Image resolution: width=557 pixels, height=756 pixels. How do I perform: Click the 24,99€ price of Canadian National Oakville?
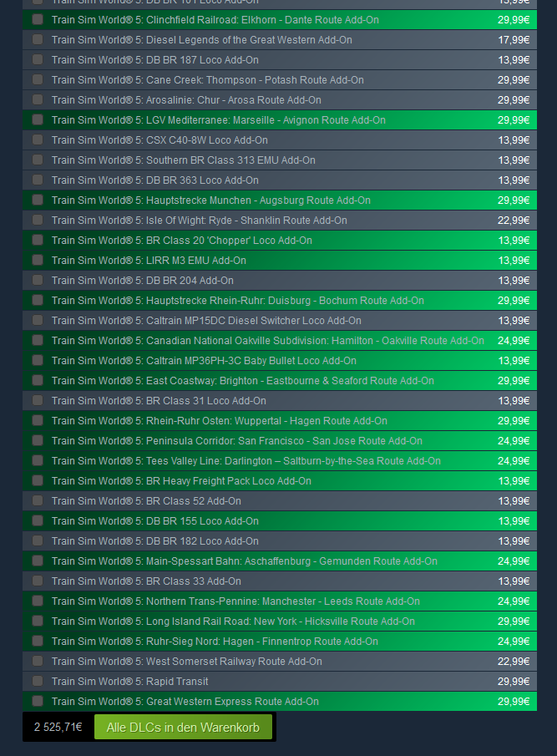pyautogui.click(x=514, y=341)
